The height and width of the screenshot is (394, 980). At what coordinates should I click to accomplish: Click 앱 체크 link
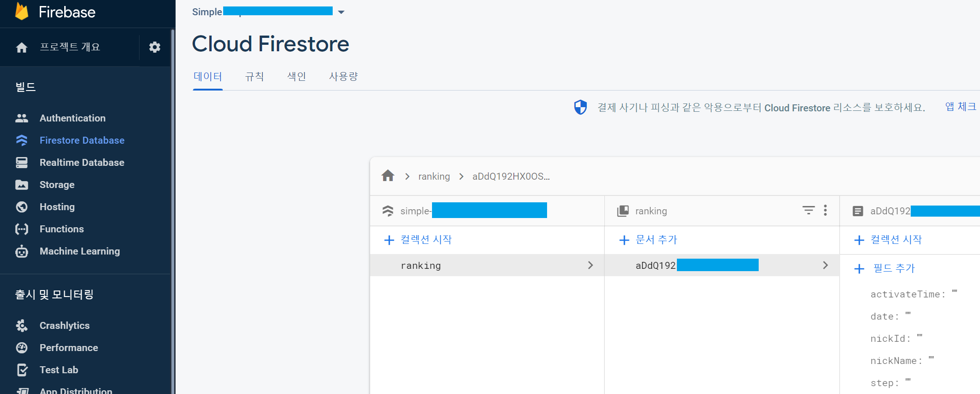[x=960, y=107]
